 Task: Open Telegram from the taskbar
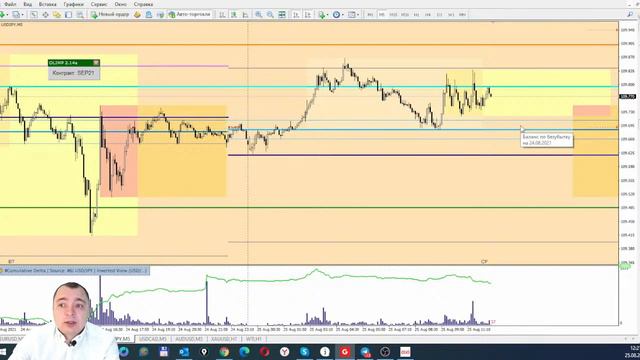pos(365,351)
